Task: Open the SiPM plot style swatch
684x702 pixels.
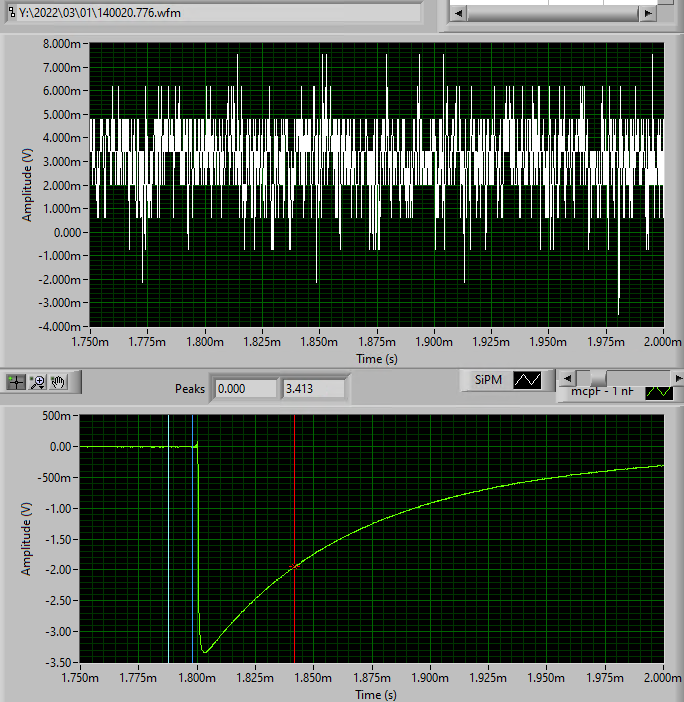Action: click(527, 380)
